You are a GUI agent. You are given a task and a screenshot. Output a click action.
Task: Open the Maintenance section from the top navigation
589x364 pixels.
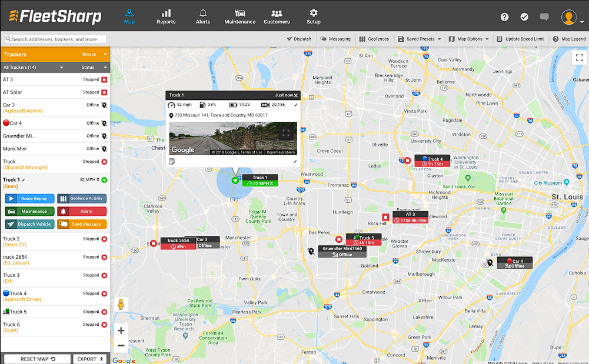(x=239, y=16)
